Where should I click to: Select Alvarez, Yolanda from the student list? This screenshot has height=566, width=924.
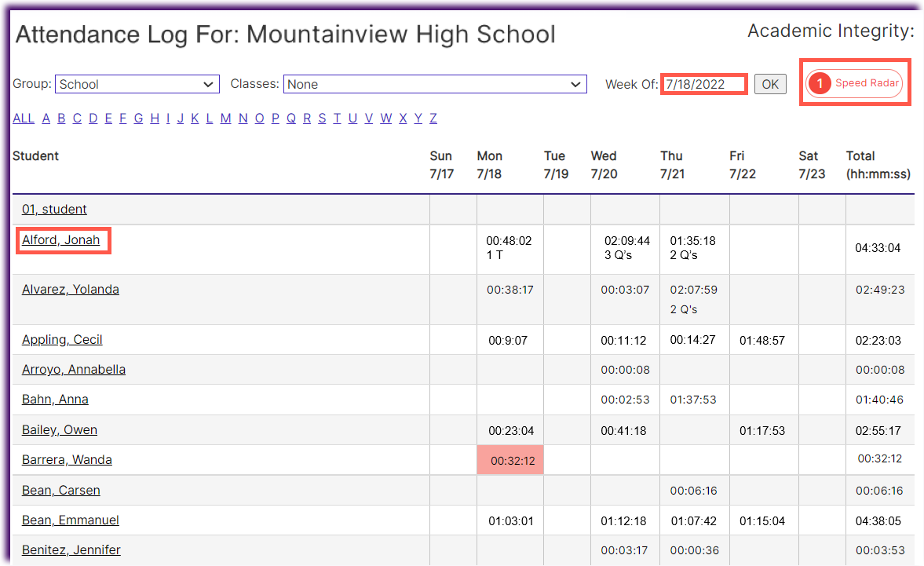70,289
